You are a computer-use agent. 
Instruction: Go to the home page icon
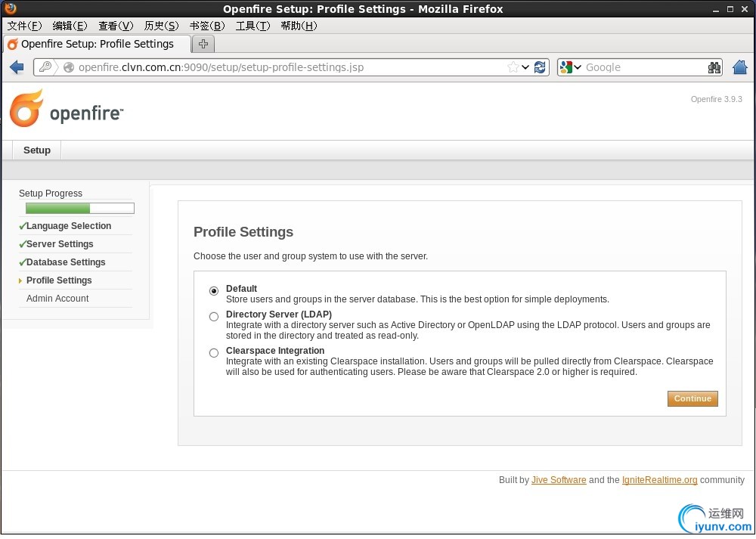(x=740, y=67)
